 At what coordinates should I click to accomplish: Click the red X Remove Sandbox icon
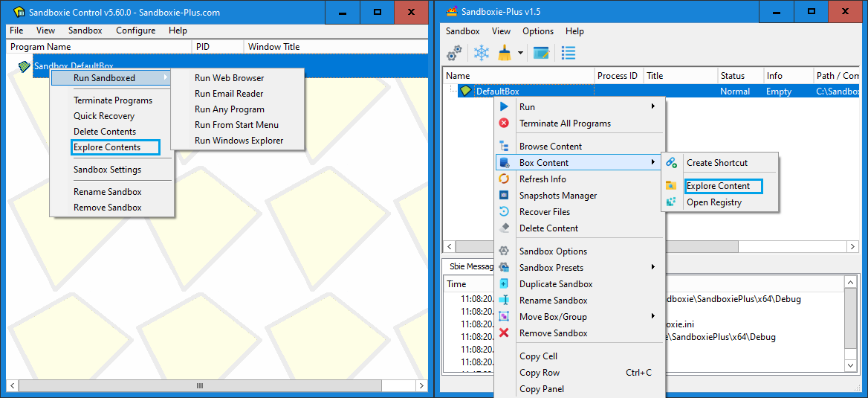pos(504,333)
